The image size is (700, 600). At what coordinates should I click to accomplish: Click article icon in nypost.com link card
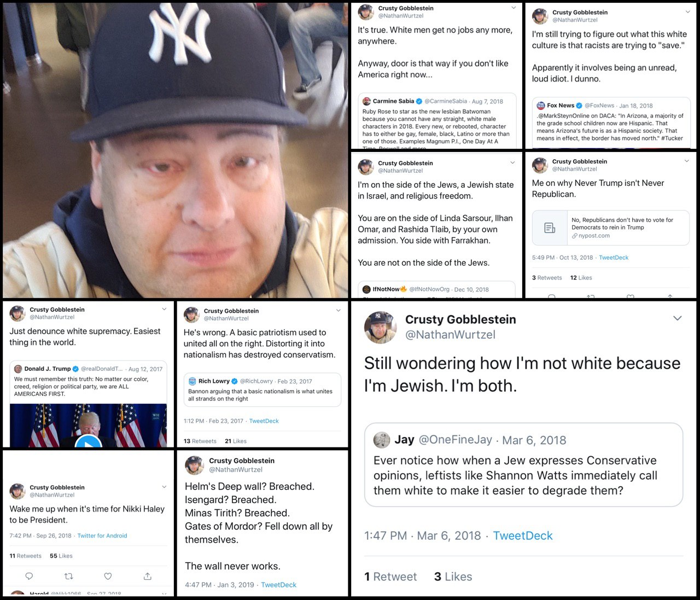pos(550,228)
